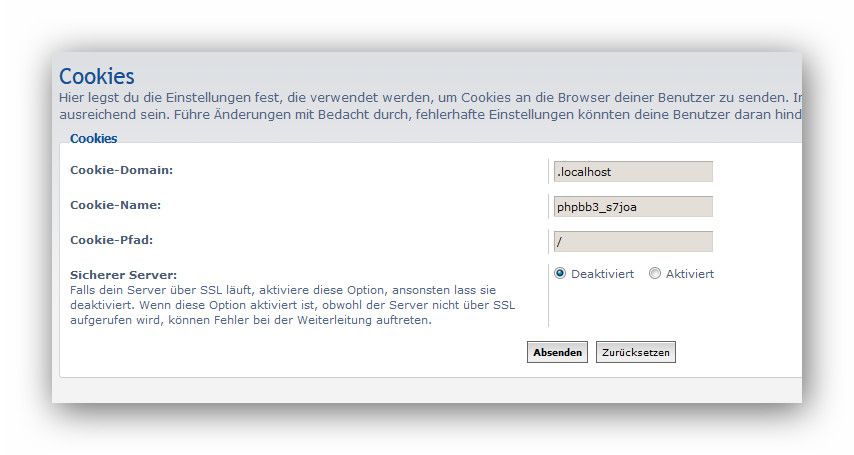Focus the Cookie-Domain field containing .localhost

633,172
